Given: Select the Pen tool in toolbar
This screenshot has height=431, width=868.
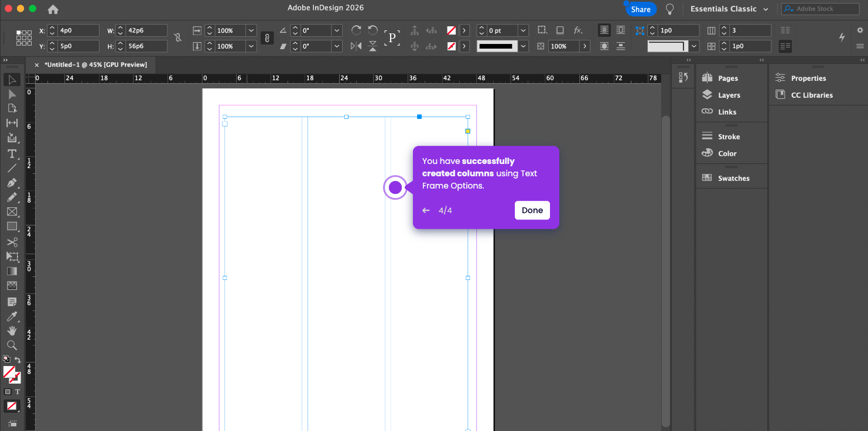Looking at the screenshot, I should point(12,183).
